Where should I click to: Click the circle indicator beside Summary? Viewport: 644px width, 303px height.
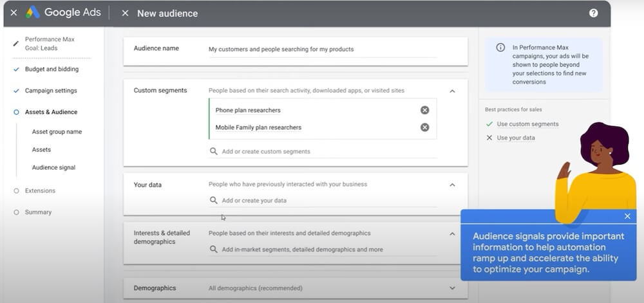pos(16,212)
